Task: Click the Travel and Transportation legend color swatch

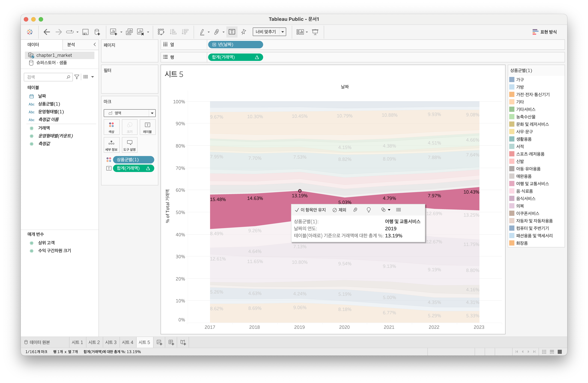Action: pyautogui.click(x=512, y=184)
